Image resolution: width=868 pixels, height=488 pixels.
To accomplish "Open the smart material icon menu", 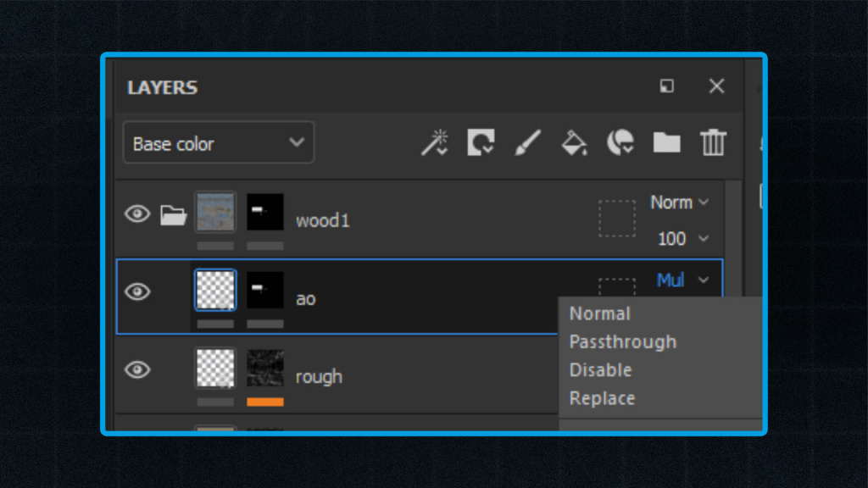I will tap(620, 142).
